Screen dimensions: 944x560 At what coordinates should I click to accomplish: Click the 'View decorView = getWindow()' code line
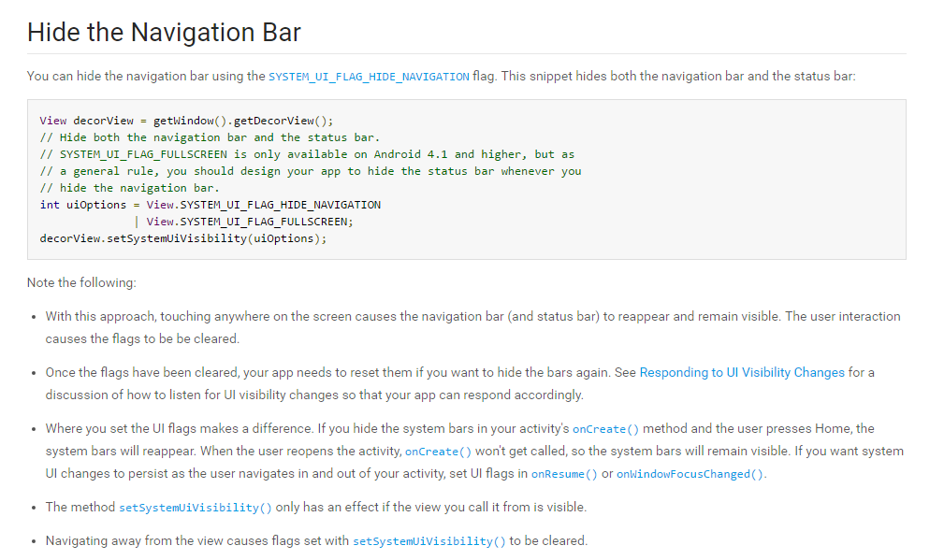coord(186,121)
